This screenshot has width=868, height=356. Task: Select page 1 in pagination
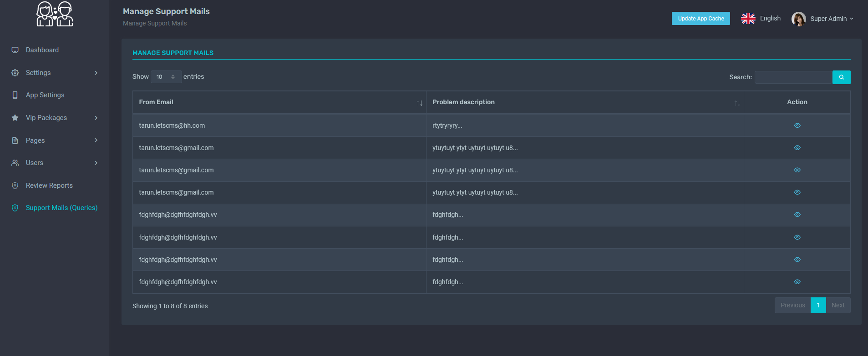[818, 305]
